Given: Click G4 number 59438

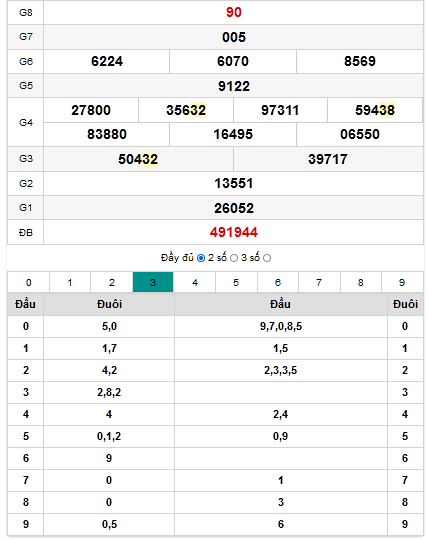Looking at the screenshot, I should click(x=375, y=110).
